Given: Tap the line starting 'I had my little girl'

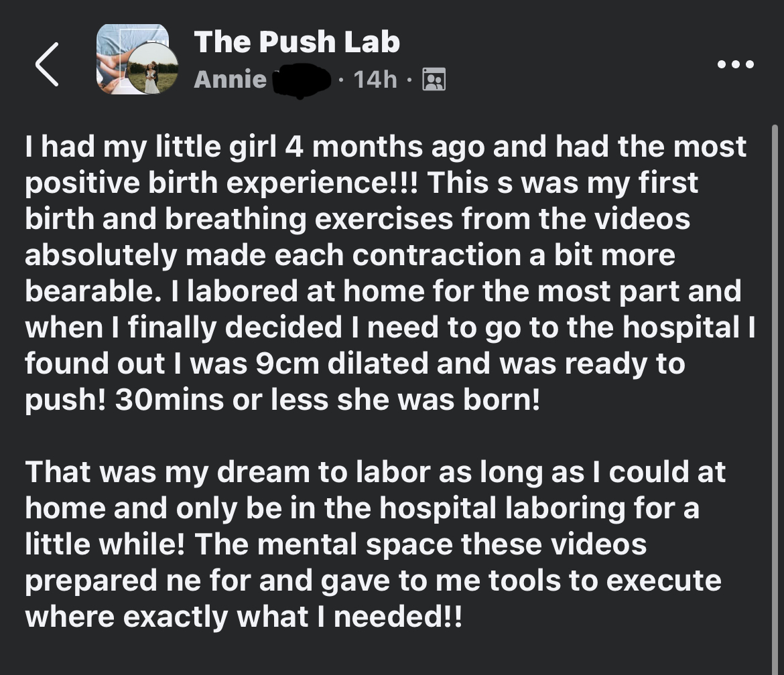Looking at the screenshot, I should pyautogui.click(x=385, y=147).
